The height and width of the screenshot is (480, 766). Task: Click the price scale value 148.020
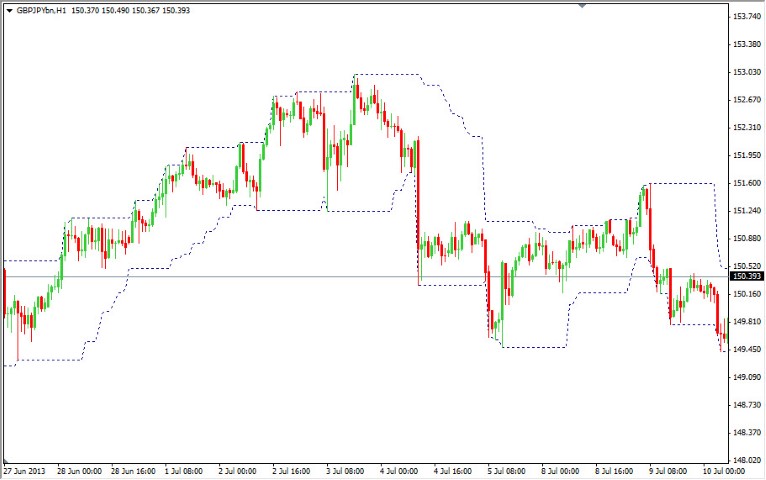tap(747, 460)
